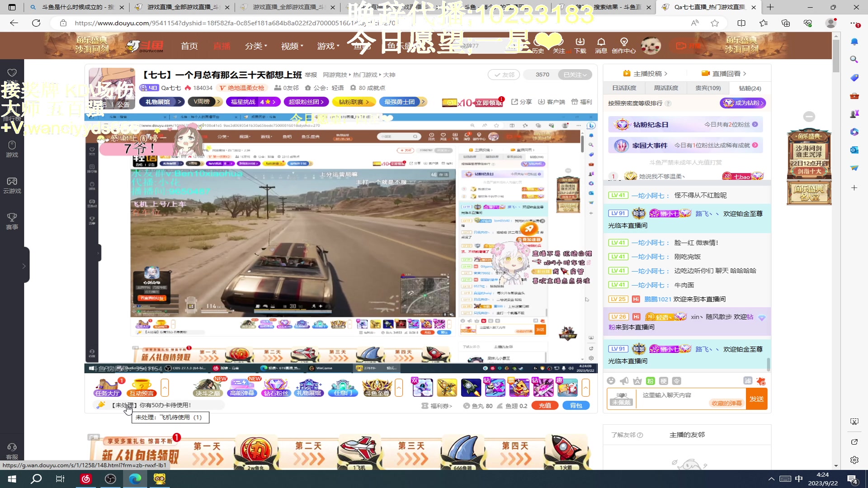The image size is (868, 488).
Task: Expand 主播投稿 section
Action: coord(645,74)
